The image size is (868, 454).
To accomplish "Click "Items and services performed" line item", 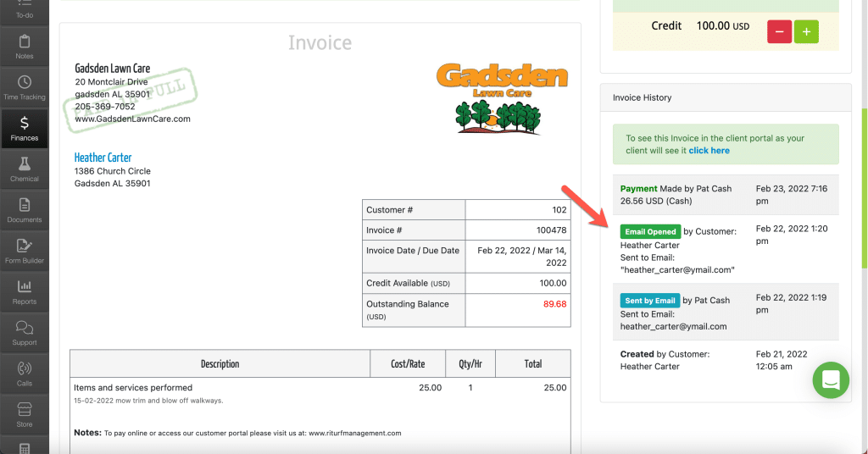I will [x=133, y=388].
